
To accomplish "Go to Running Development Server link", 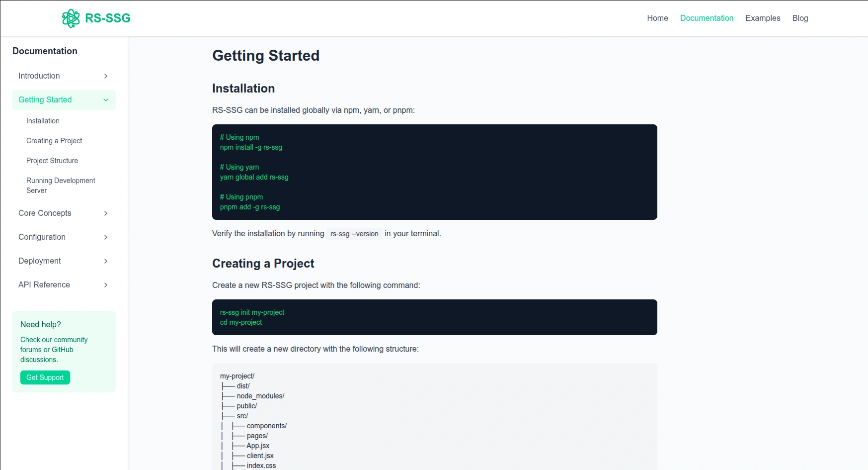I will tap(61, 185).
